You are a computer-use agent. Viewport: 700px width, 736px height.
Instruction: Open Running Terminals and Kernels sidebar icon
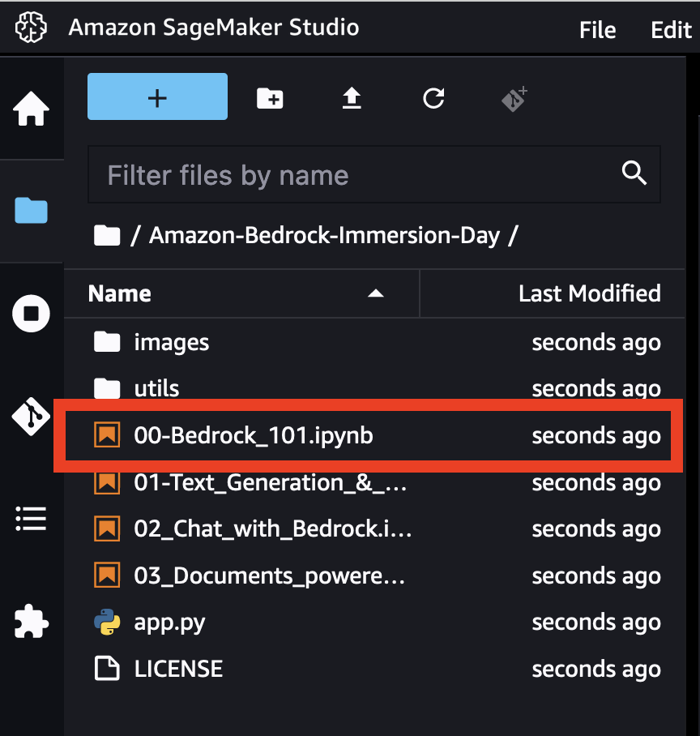coord(31,314)
